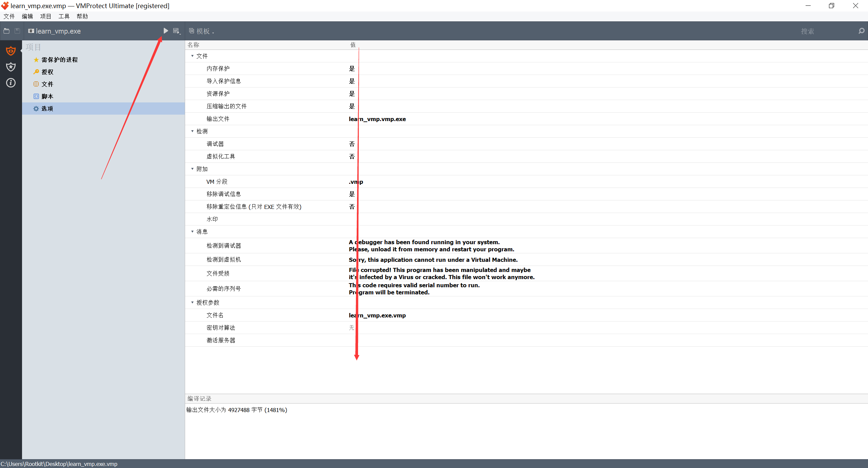Click the gear icon next to 选项
868x468 pixels.
tap(36, 109)
